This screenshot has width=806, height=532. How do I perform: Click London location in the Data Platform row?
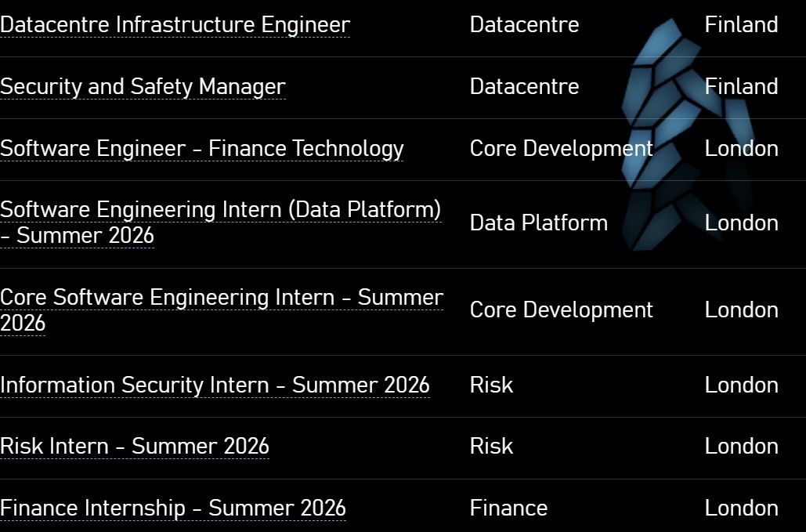(x=741, y=223)
